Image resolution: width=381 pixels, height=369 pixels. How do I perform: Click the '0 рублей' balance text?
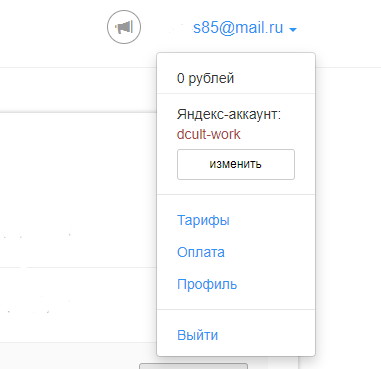pos(206,78)
